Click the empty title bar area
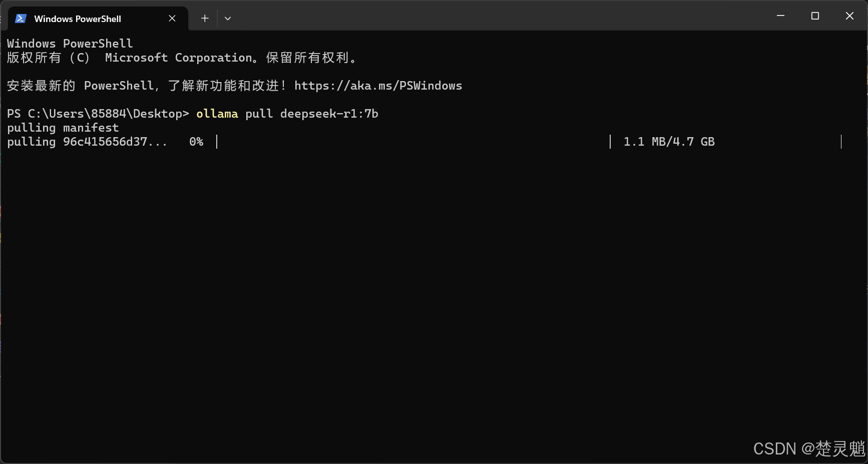This screenshot has width=868, height=464. click(501, 16)
